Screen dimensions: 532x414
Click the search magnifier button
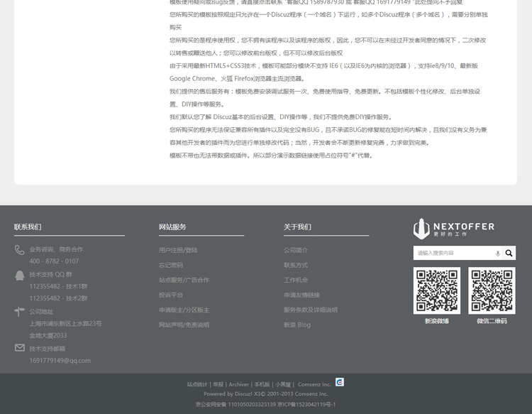click(509, 254)
